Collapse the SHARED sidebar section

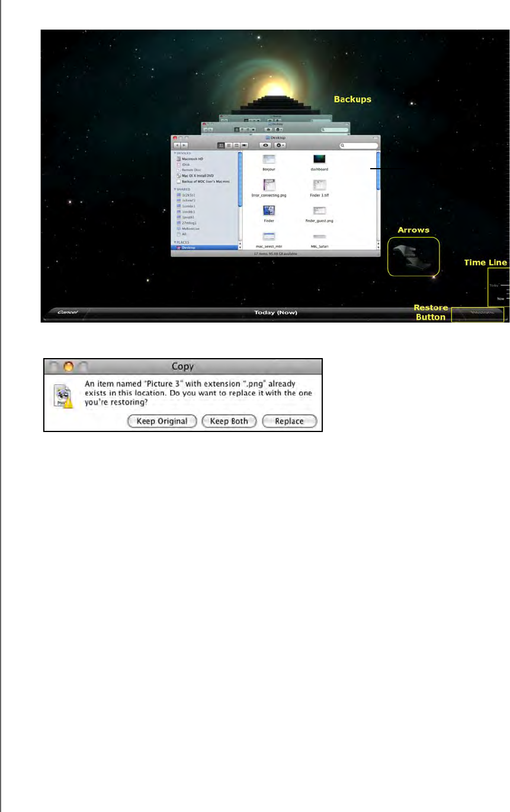174,189
